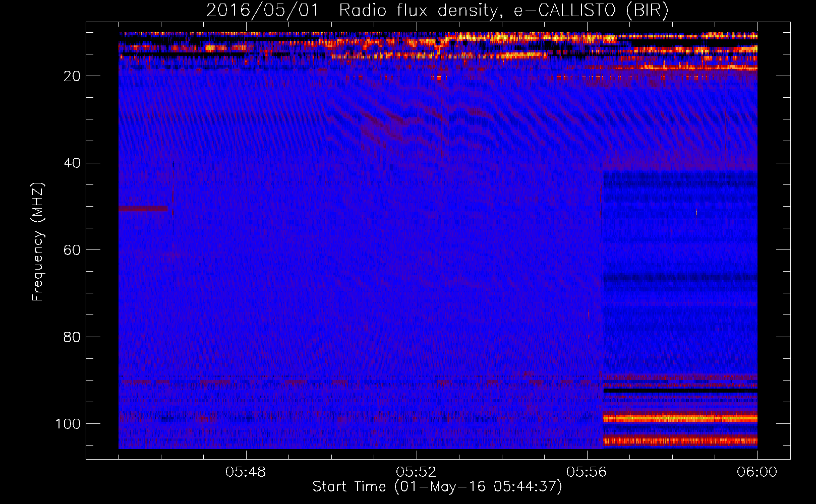Select the date '2016/05/01' in the title
The image size is (816, 504).
pyautogui.click(x=262, y=11)
